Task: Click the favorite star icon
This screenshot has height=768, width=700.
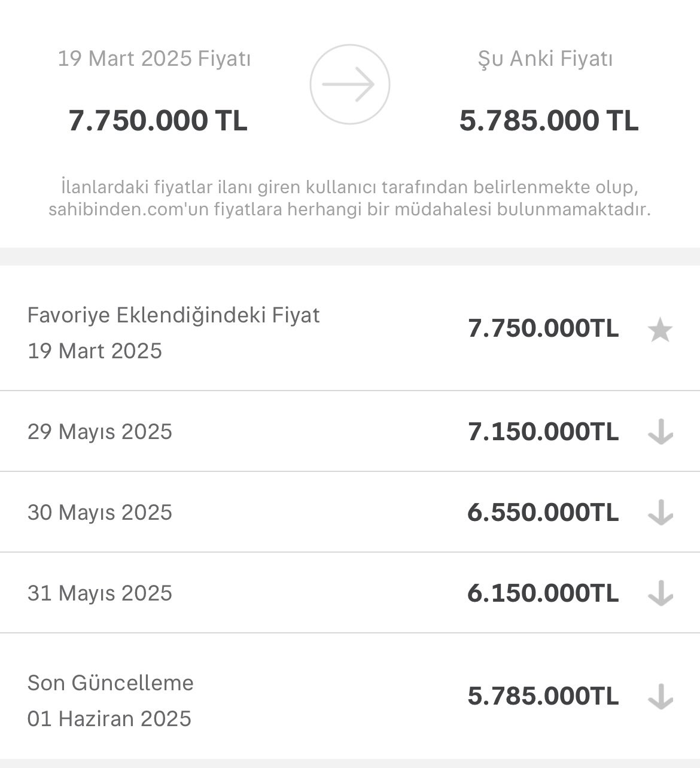Action: (x=660, y=330)
